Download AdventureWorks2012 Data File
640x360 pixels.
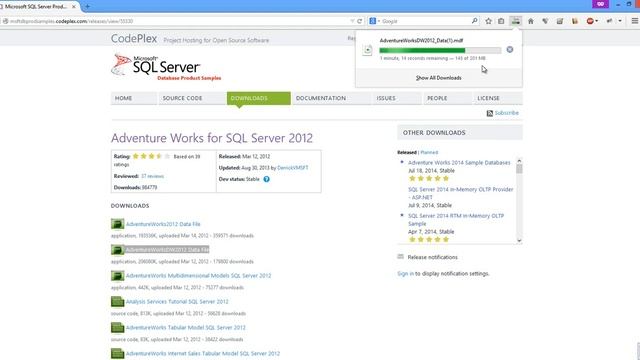tap(163, 224)
